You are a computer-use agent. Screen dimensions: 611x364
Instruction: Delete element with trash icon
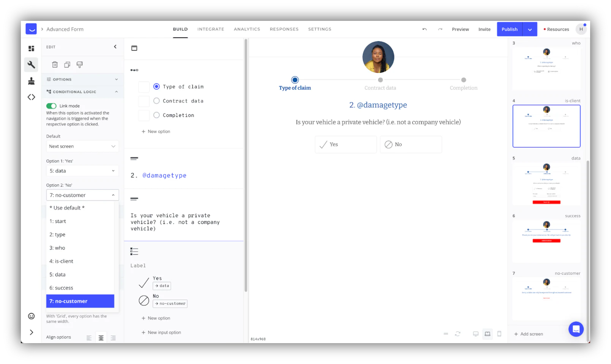click(x=55, y=65)
